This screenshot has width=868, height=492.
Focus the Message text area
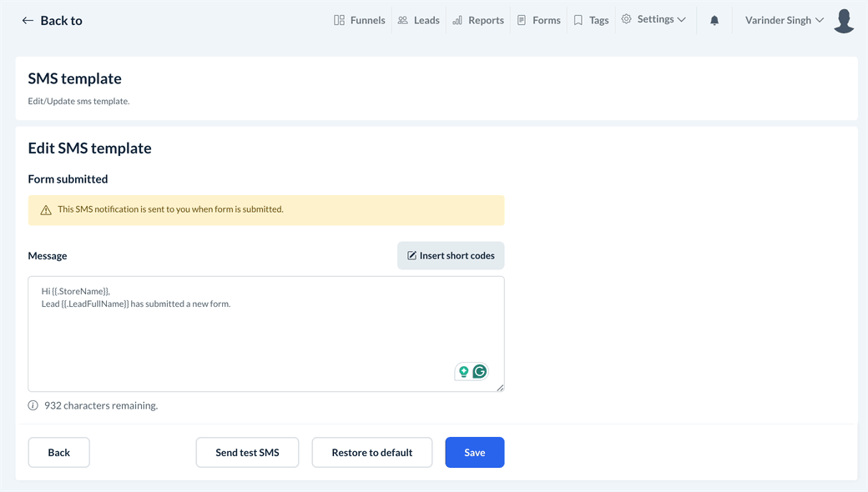(x=266, y=334)
